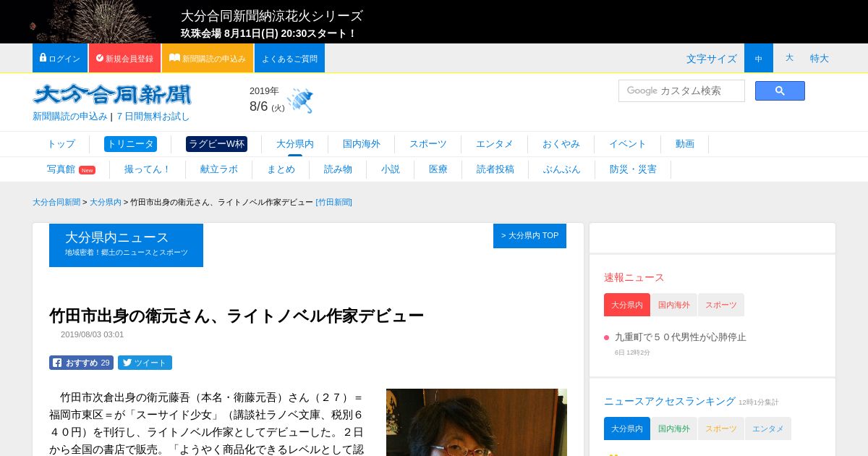868x456 pixels.
Task: Open 国内海外 menu item
Action: click(x=362, y=144)
